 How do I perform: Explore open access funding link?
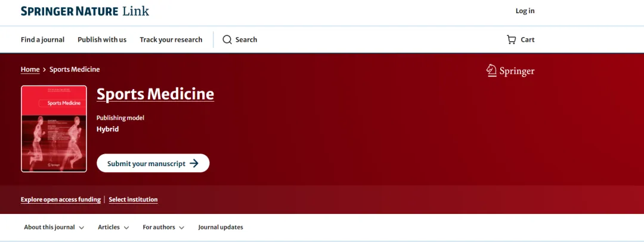coord(61,200)
